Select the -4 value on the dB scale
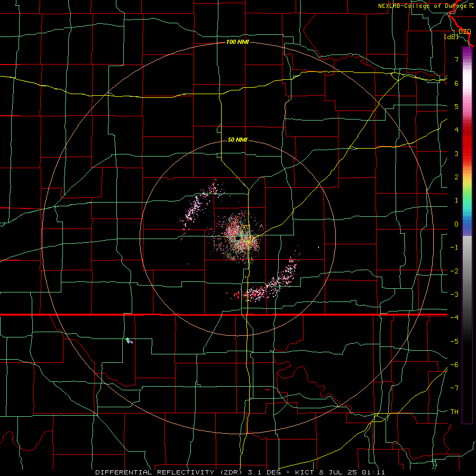Screen dimensions: 476x476 tap(454, 318)
